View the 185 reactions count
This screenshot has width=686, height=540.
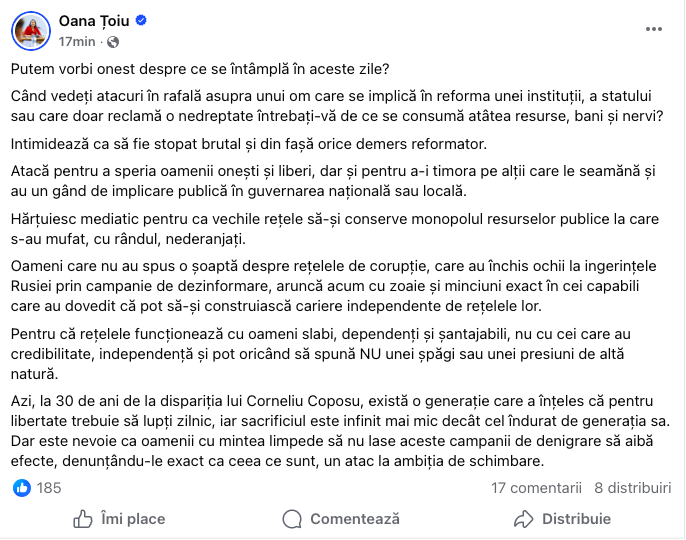point(49,488)
